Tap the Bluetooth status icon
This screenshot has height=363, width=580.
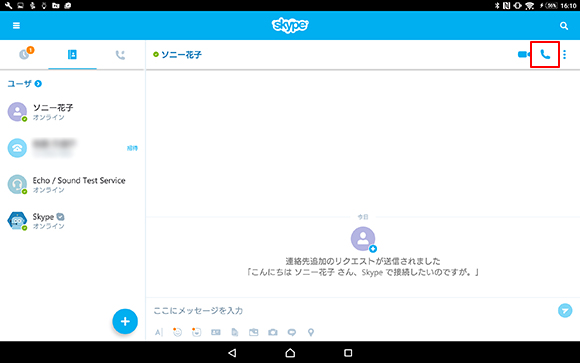(497, 5)
